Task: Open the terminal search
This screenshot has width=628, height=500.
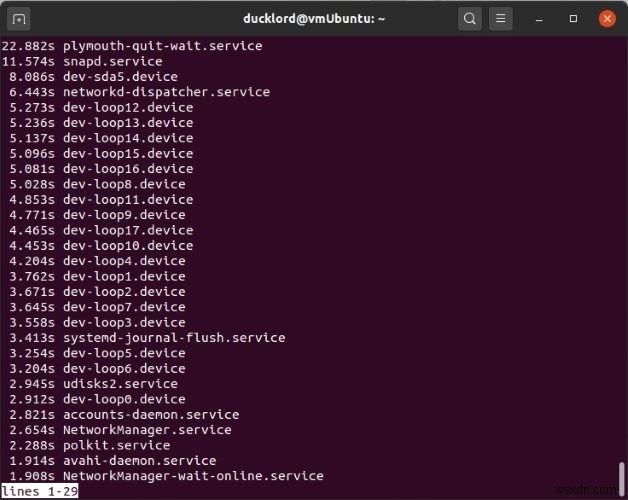Action: pyautogui.click(x=469, y=18)
